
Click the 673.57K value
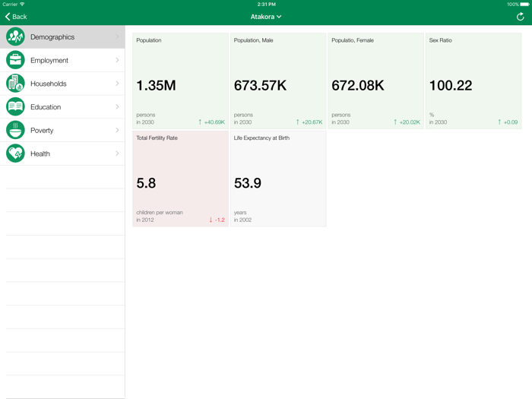coord(260,85)
